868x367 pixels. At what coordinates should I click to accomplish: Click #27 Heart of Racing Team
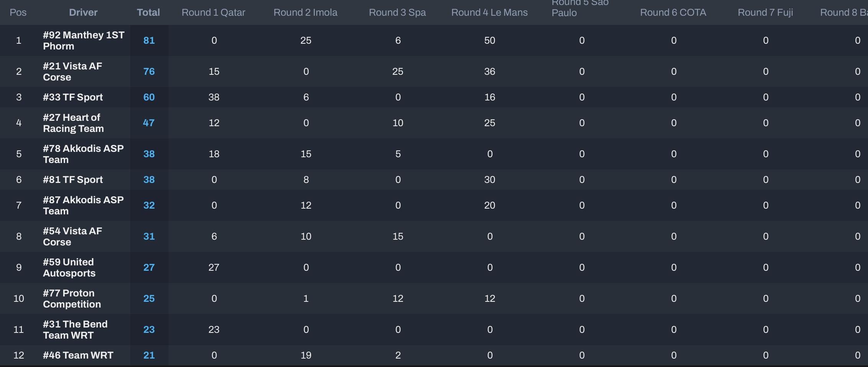73,123
